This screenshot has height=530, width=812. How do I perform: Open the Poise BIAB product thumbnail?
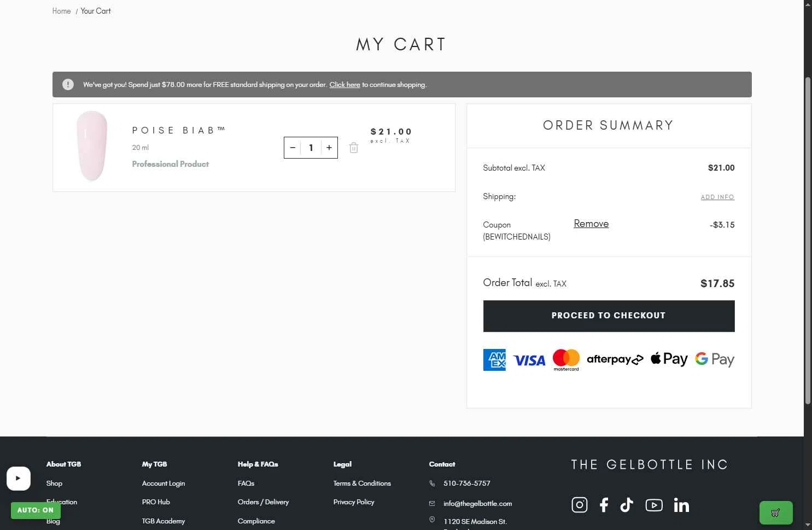(92, 146)
